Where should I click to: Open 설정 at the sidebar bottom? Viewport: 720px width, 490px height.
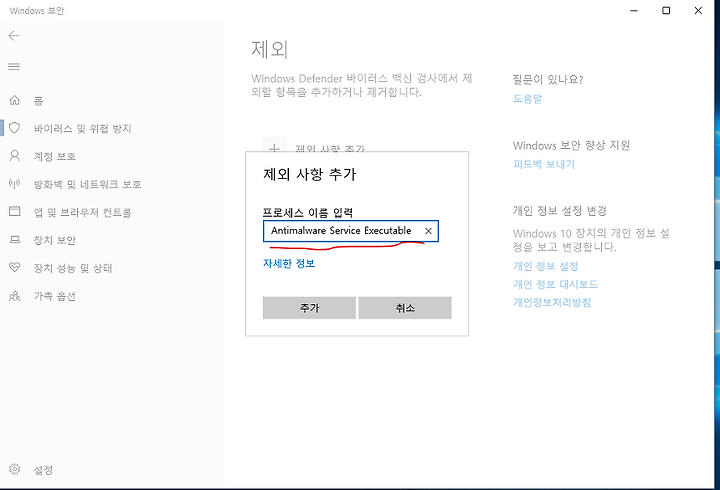pos(43,470)
